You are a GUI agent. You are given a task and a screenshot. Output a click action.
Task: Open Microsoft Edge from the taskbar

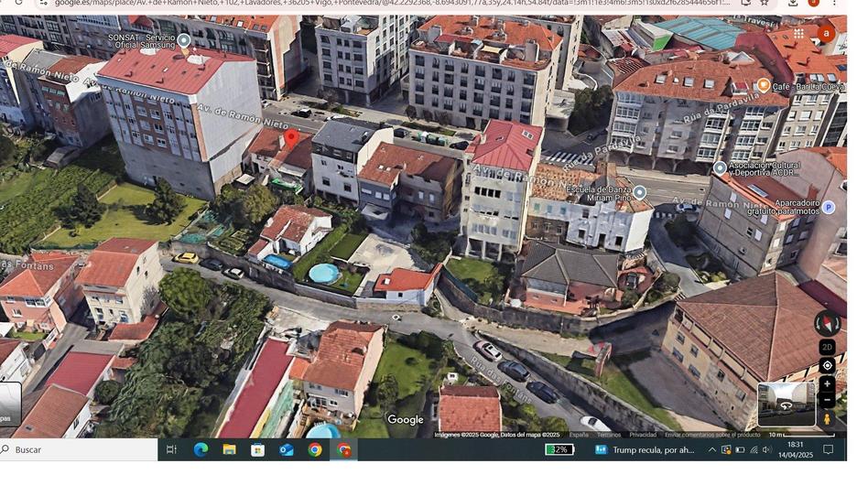click(201, 449)
